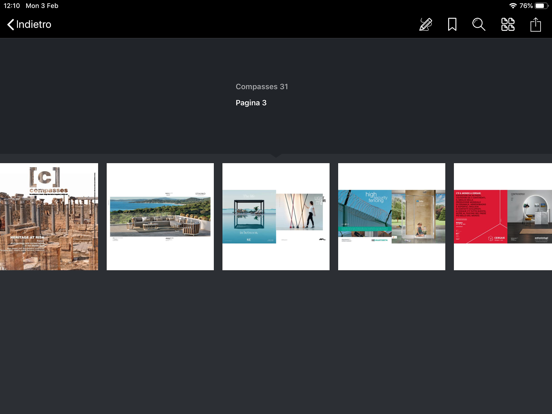Click the Compasses 31 title text
The height and width of the screenshot is (414, 552).
click(x=262, y=87)
